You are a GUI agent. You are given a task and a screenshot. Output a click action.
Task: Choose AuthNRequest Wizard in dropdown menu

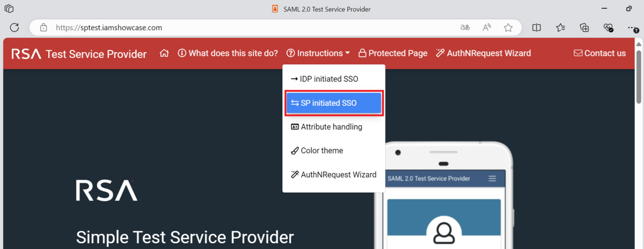click(334, 175)
